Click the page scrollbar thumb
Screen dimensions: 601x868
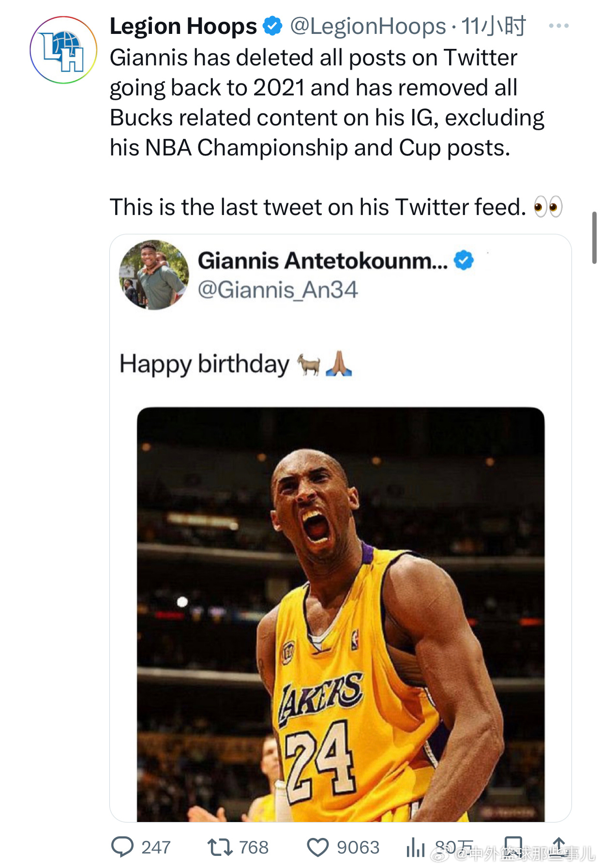point(594,237)
